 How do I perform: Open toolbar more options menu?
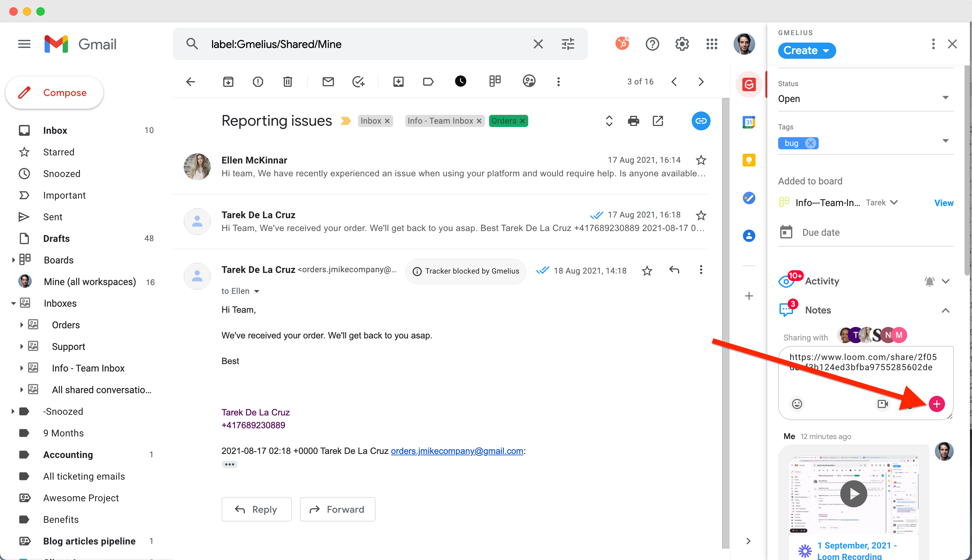pyautogui.click(x=559, y=81)
